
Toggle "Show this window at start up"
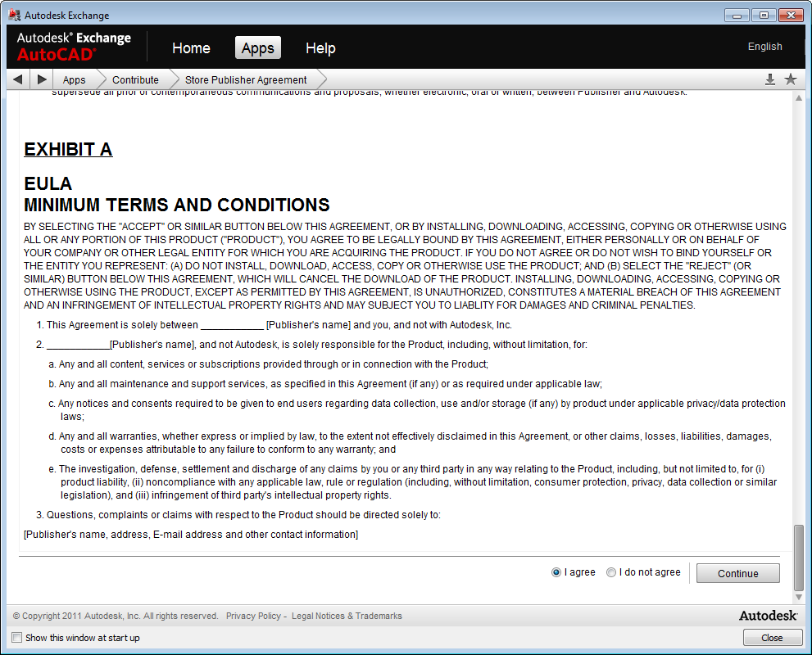(16, 638)
